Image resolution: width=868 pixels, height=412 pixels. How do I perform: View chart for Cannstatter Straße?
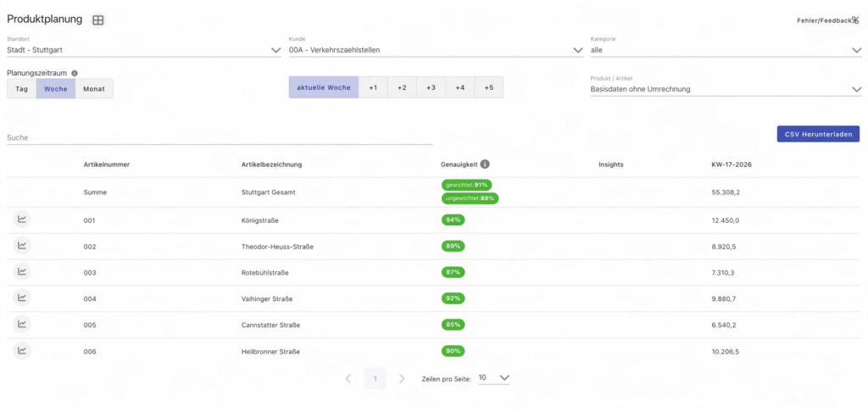(22, 325)
